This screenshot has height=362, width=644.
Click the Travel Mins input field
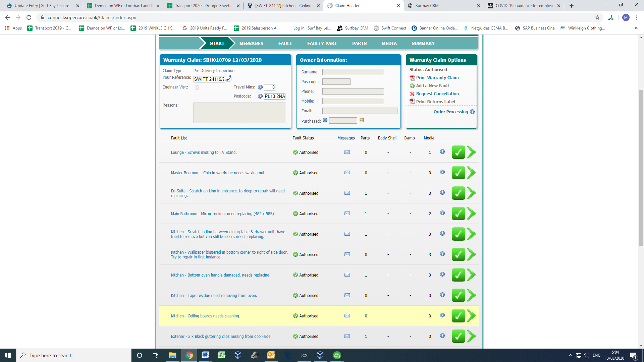click(270, 87)
